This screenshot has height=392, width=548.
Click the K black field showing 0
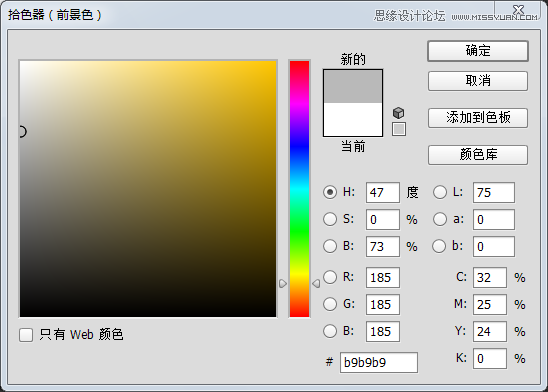pyautogui.click(x=490, y=358)
